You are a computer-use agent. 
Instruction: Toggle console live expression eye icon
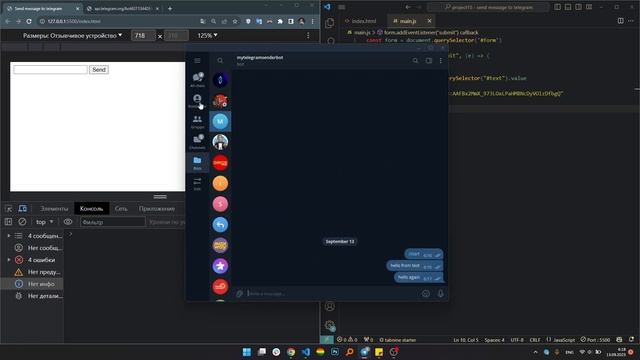pyautogui.click(x=68, y=222)
